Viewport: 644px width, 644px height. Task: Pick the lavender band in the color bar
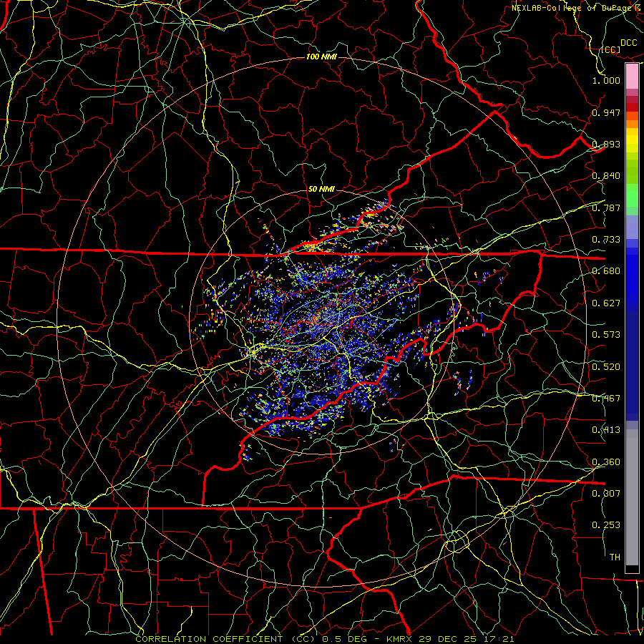pyautogui.click(x=632, y=228)
